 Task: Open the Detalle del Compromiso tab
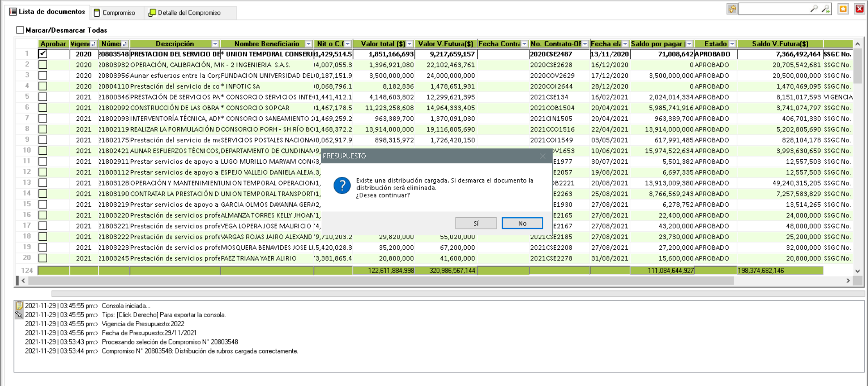[185, 13]
